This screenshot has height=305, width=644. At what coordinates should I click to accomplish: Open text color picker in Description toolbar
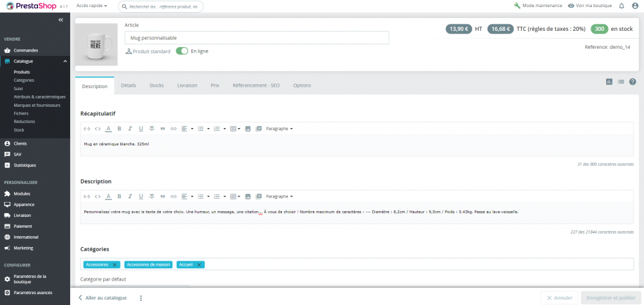108,196
